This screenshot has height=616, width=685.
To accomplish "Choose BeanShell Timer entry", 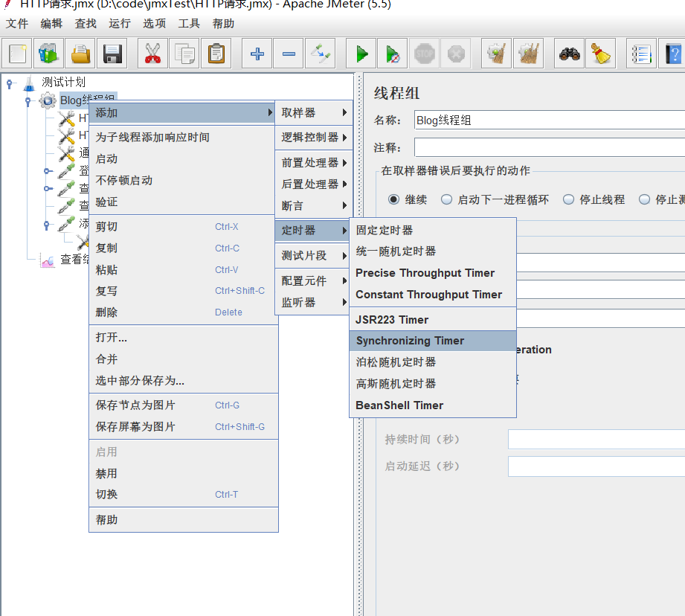I will pos(433,405).
